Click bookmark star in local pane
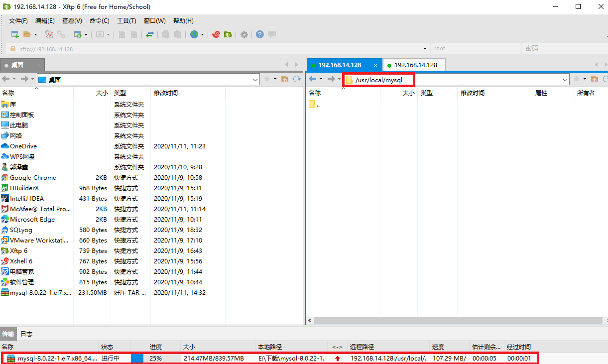Image resolution: width=608 pixels, height=364 pixels. click(267, 79)
